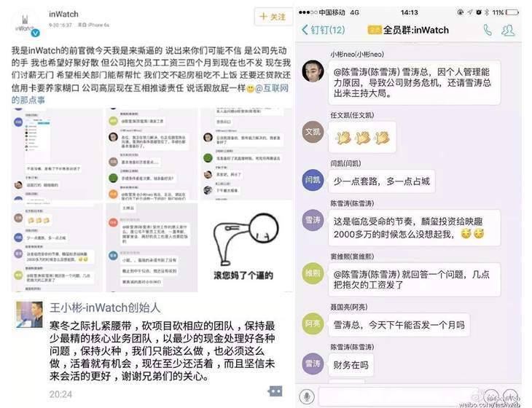The width and height of the screenshot is (532, 408).
Task: Follow inWatch with the 关注 button
Action: point(273,17)
